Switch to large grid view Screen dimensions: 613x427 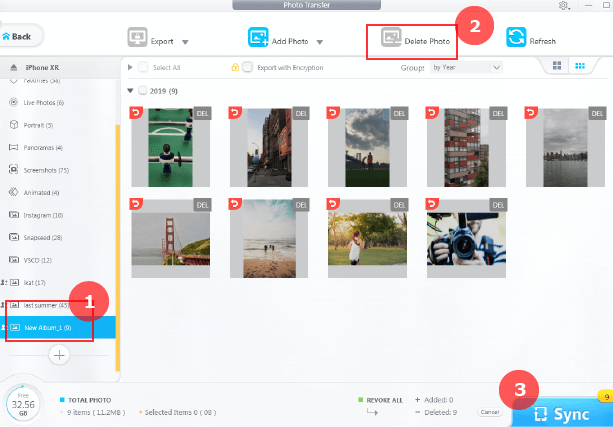[557, 66]
